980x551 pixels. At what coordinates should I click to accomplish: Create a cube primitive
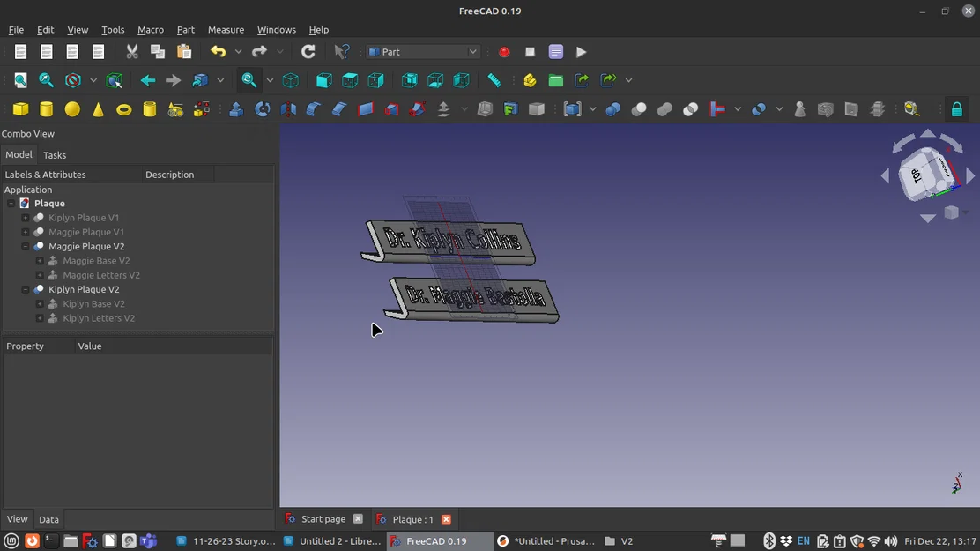(x=20, y=109)
